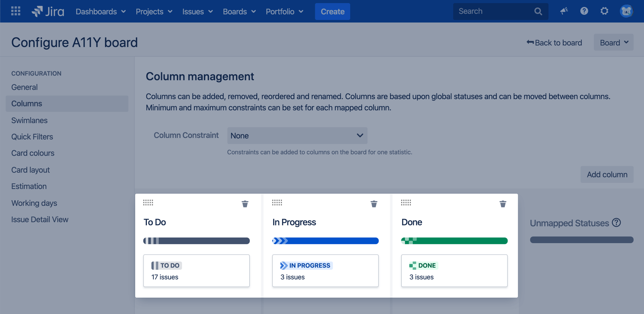Image resolution: width=644 pixels, height=314 pixels.
Task: Open Quick Filters settings
Action: [32, 137]
